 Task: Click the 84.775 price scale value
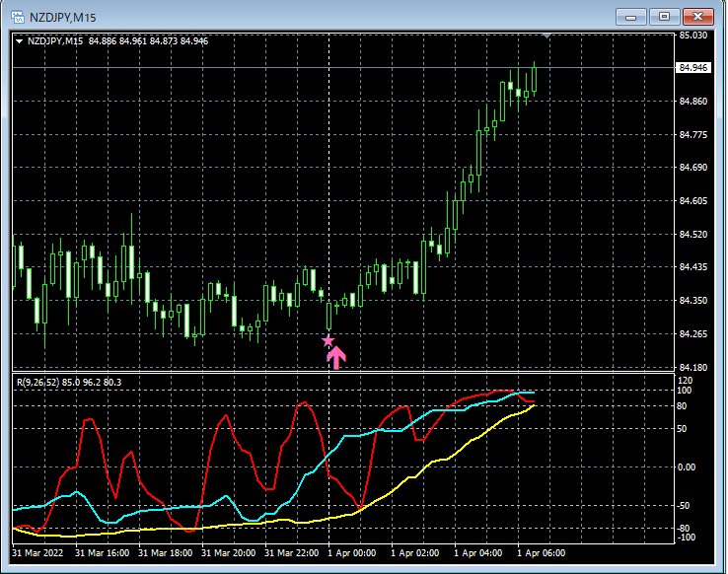pos(693,134)
